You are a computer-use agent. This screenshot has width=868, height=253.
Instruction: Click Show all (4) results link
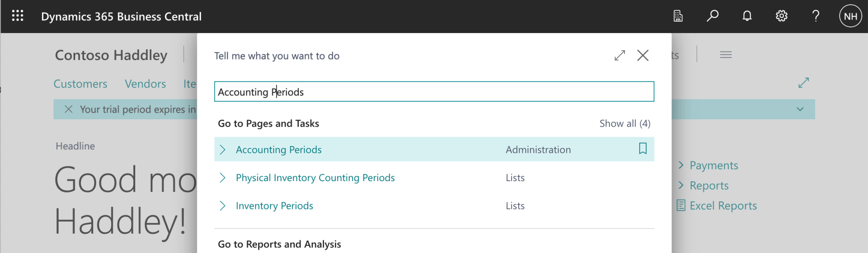625,123
